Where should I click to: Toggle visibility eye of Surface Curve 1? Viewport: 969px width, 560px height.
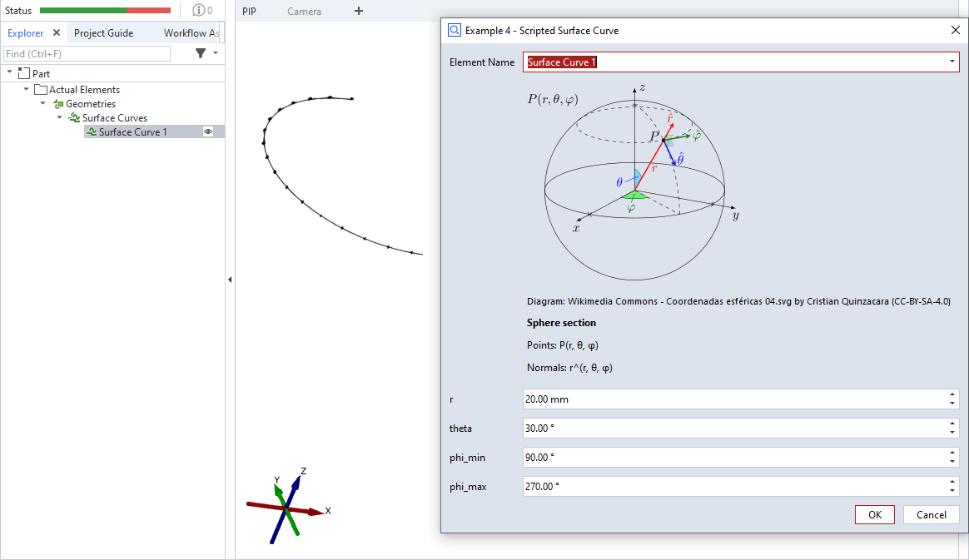click(208, 131)
